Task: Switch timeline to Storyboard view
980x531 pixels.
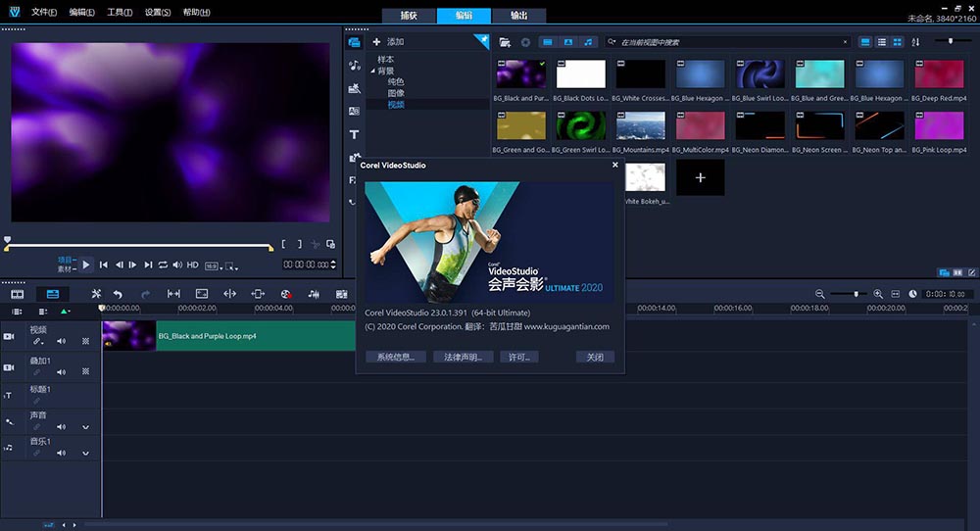Action: click(x=18, y=294)
